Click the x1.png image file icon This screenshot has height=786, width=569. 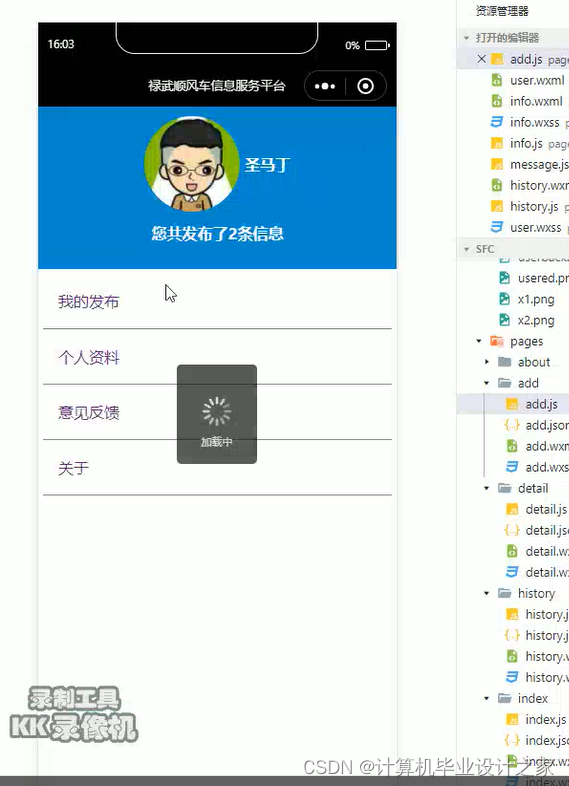tap(504, 299)
